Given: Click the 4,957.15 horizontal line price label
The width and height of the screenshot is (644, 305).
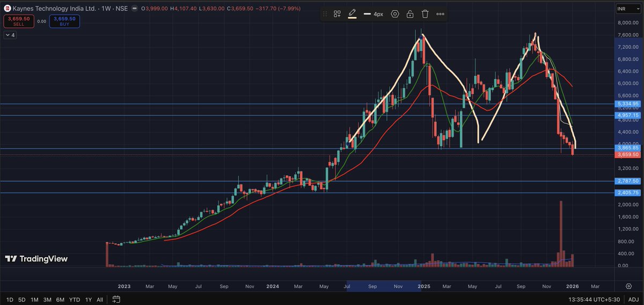Looking at the screenshot, I should click(627, 115).
